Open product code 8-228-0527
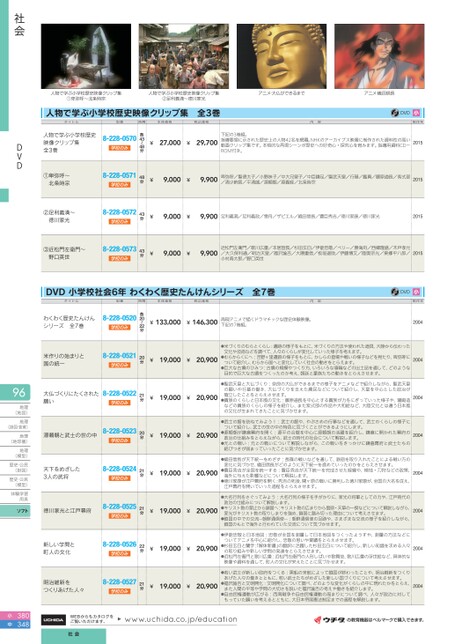Screen dimensions: 462x644 click(120, 582)
